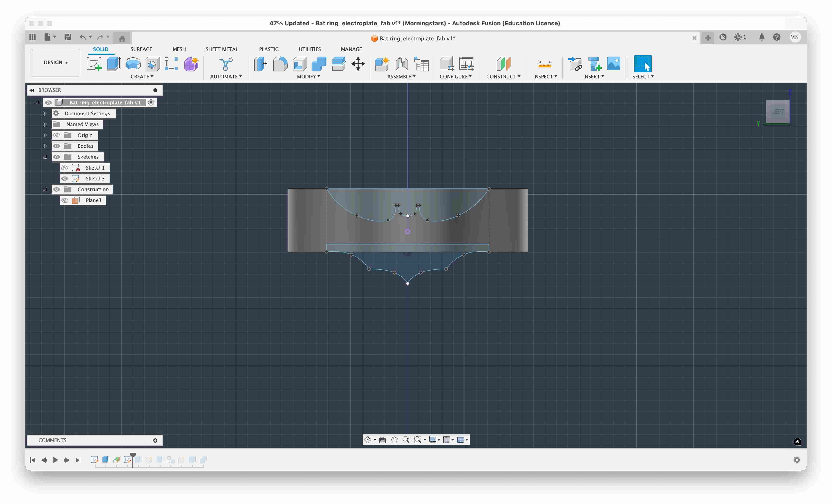Open the Extensions manager icon

click(x=723, y=37)
